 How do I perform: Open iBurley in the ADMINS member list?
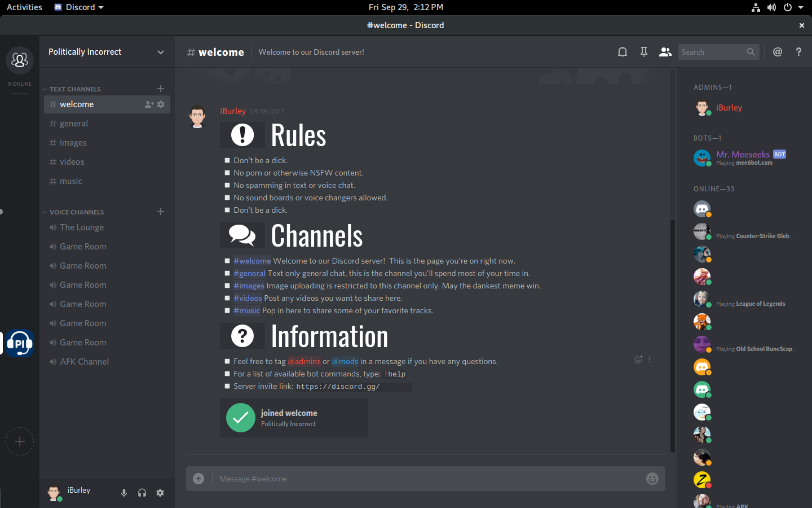744,108
